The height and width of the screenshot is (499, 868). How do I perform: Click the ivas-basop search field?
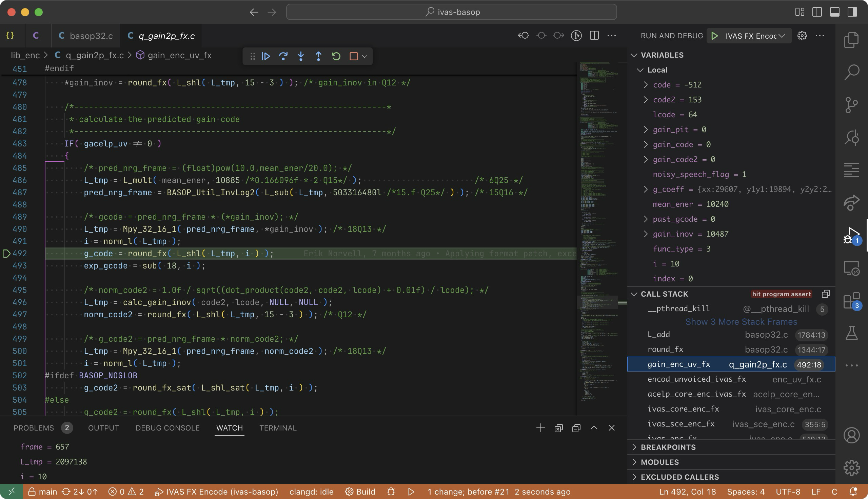451,12
